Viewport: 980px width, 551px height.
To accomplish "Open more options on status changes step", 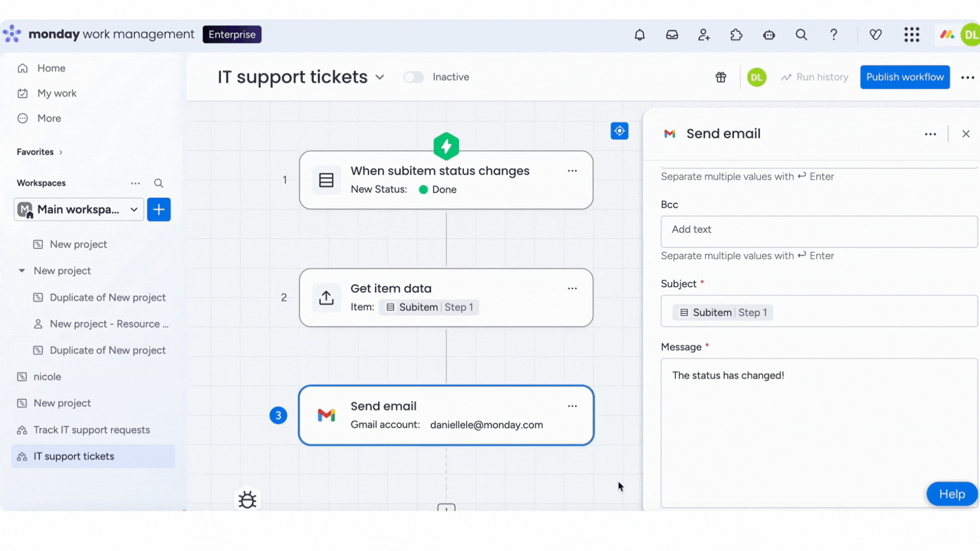I will point(572,171).
